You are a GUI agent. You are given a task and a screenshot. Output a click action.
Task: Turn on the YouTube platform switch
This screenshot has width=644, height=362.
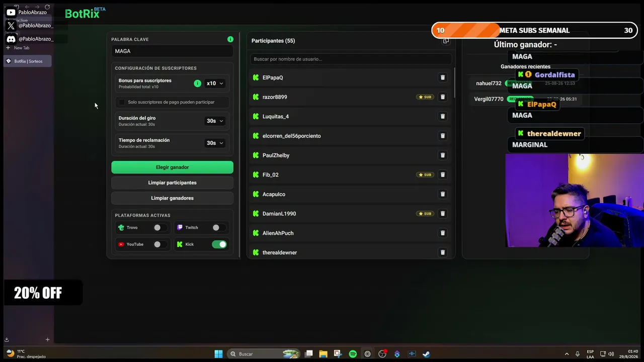click(x=160, y=244)
